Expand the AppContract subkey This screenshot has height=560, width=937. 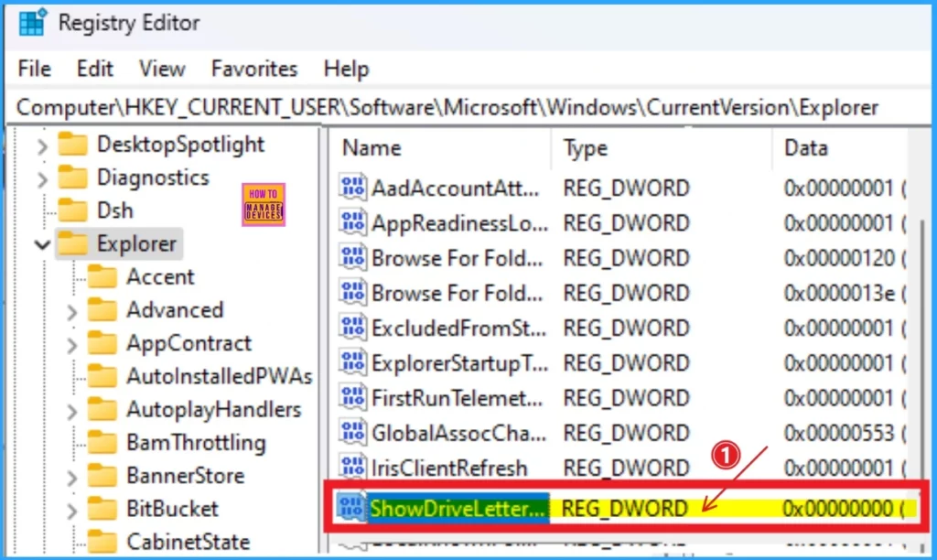pos(71,344)
